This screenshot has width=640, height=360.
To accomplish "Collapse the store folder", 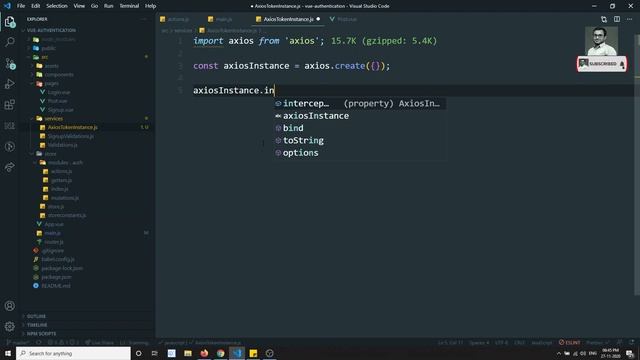I will 50,154.
